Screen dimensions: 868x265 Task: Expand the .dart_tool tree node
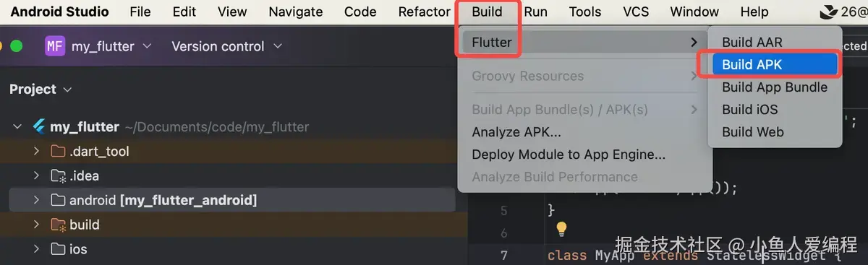tap(36, 152)
